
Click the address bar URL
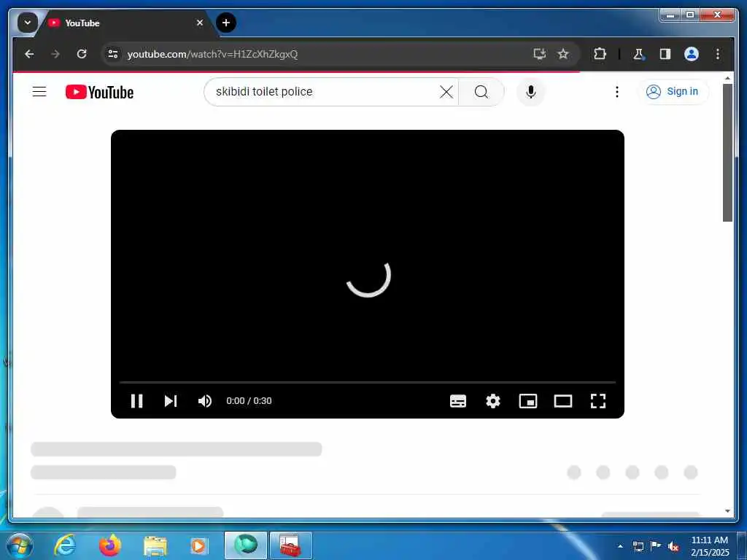click(x=212, y=54)
